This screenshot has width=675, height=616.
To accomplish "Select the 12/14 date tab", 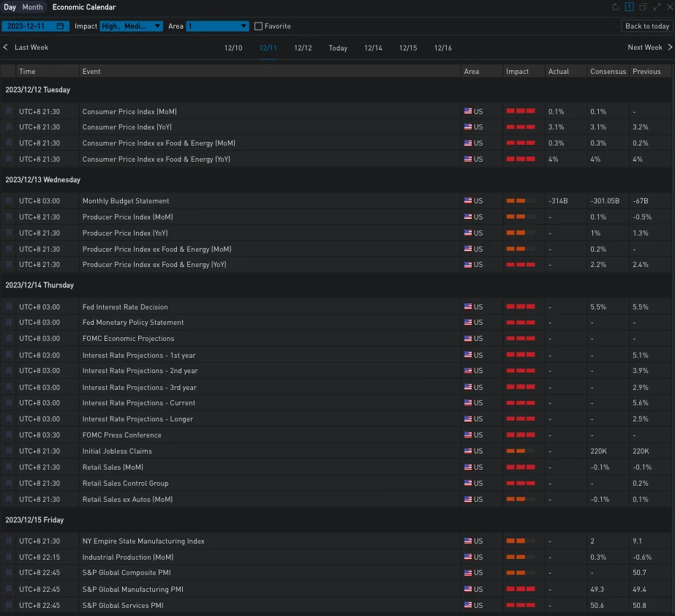I will coord(373,48).
